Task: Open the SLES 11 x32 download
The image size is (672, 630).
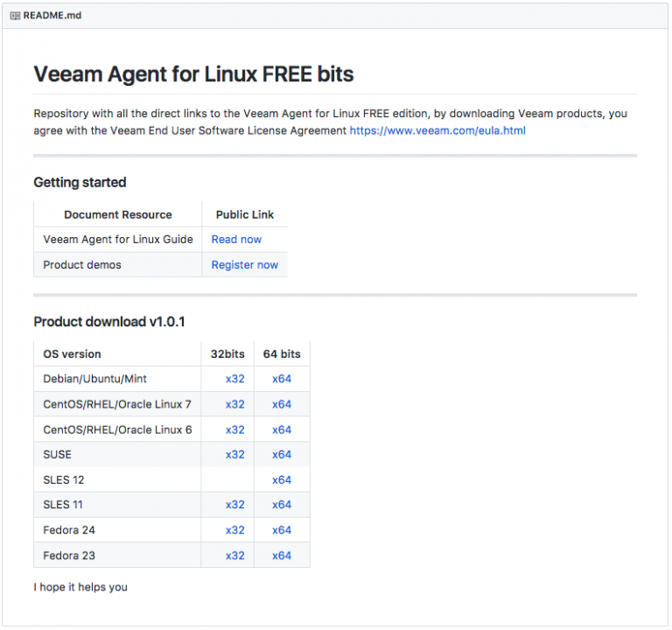Action: pyautogui.click(x=234, y=504)
